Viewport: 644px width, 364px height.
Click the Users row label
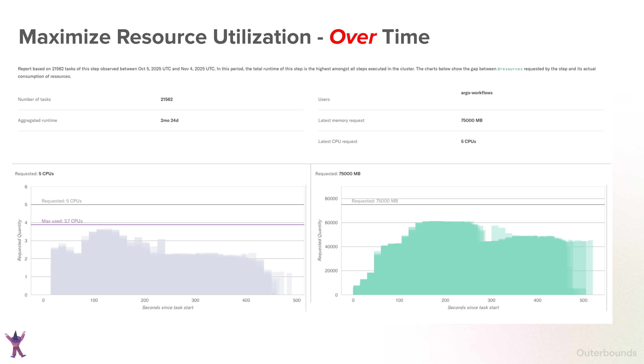[324, 99]
